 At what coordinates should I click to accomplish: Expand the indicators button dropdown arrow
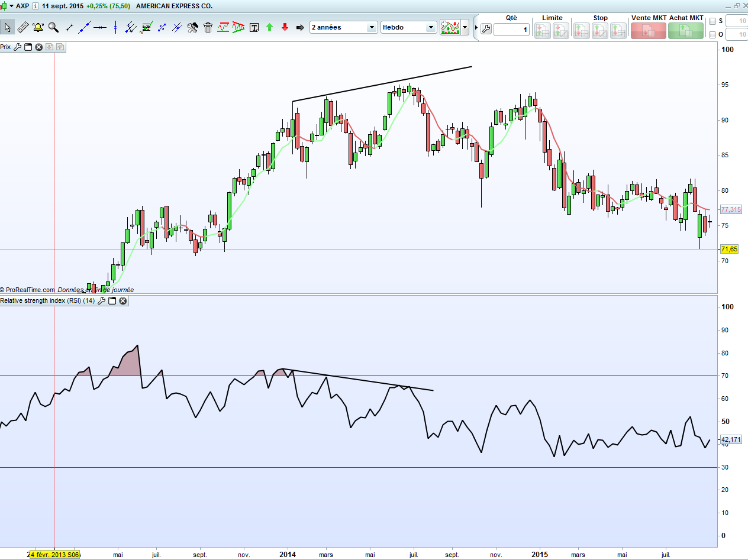(x=465, y=27)
